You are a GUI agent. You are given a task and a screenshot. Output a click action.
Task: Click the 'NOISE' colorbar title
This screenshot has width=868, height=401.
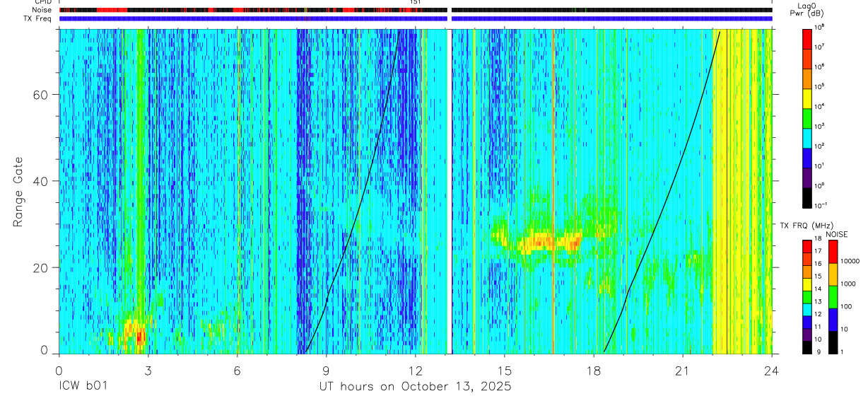pos(836,234)
